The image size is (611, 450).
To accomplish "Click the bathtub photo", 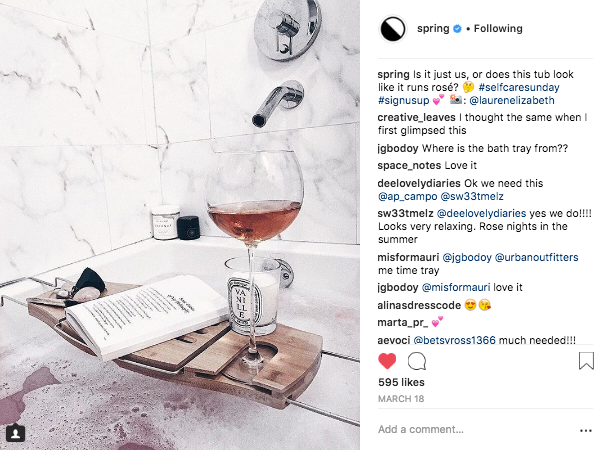I will [180, 225].
